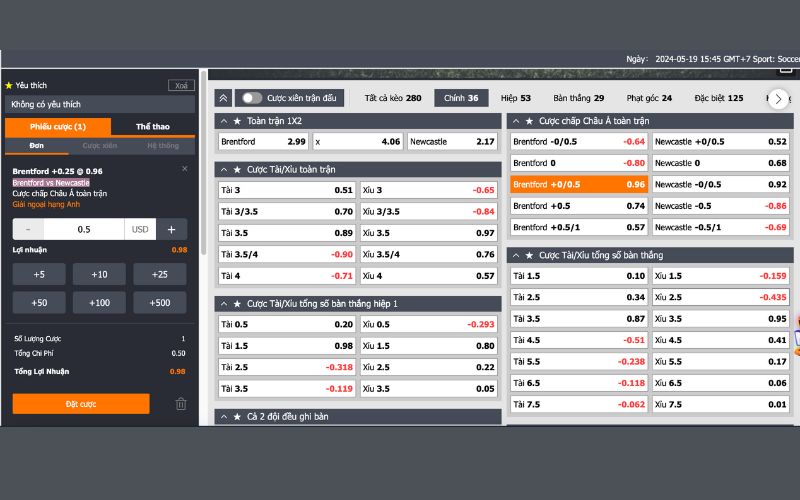Click the double-chevron collapse all markets icon
The width and height of the screenshot is (800, 500).
223,98
